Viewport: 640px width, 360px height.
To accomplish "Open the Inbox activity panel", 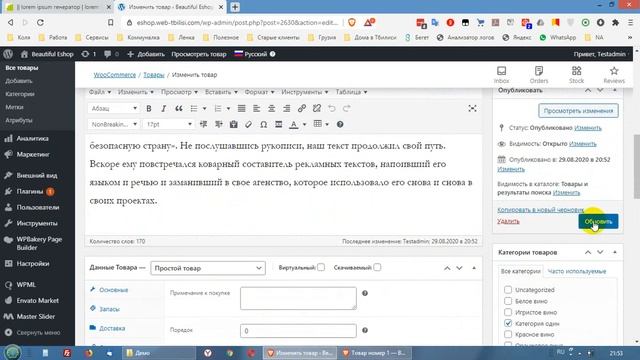I will pos(501,75).
